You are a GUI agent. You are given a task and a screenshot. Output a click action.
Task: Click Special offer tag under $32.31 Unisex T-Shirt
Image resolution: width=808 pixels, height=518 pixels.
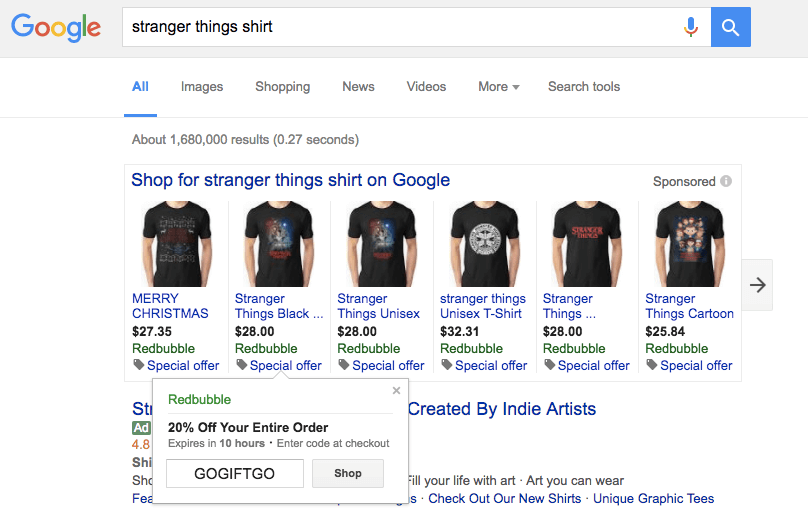(x=484, y=365)
